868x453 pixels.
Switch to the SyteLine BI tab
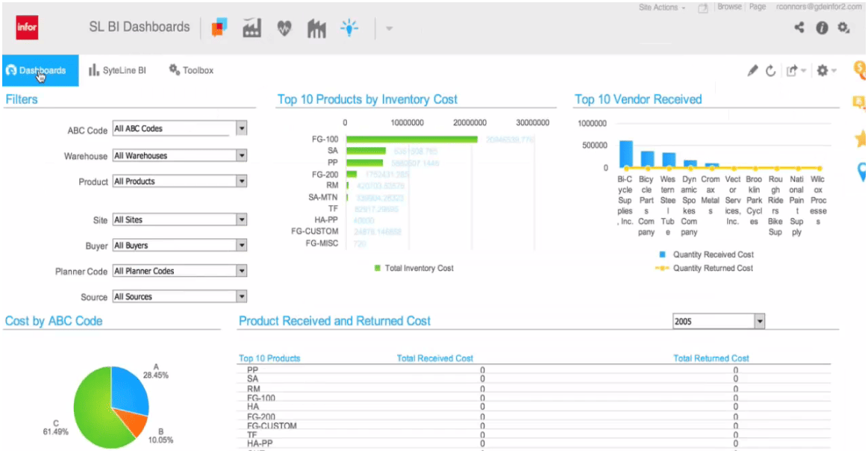click(x=117, y=70)
